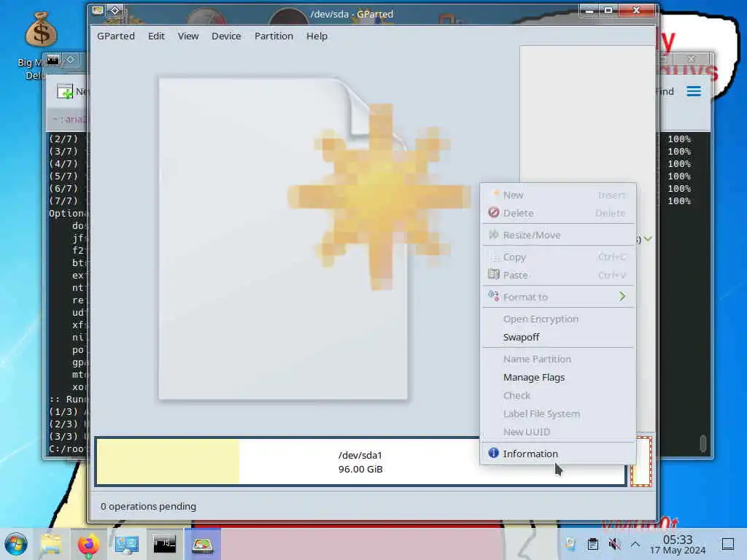Click the '0 operations pending' status text

coord(148,506)
